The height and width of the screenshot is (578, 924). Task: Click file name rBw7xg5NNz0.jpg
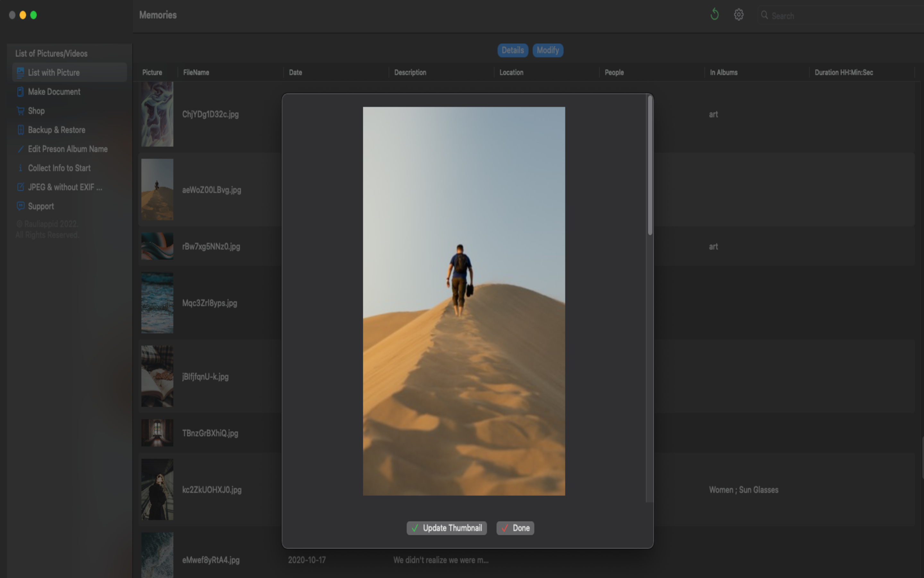tap(211, 247)
